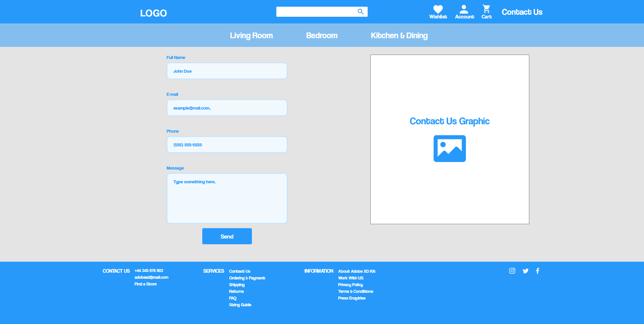Click the Twitter bird icon
Viewport: 644px width, 324px height.
pos(525,271)
